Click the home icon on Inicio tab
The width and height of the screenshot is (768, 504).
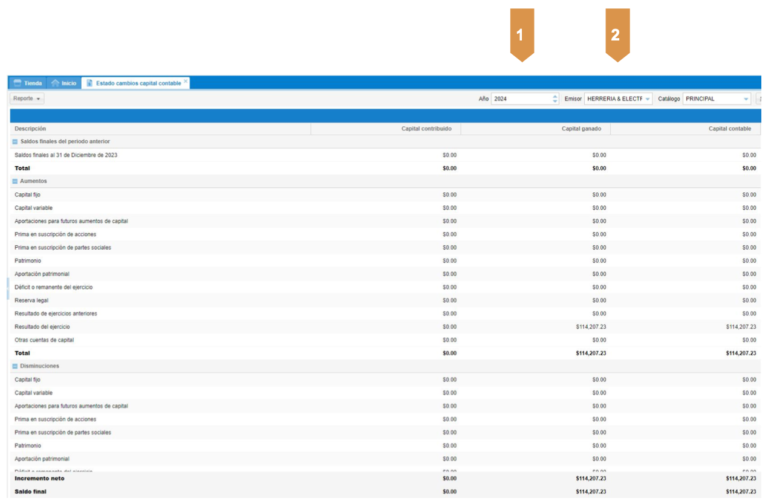tap(56, 83)
